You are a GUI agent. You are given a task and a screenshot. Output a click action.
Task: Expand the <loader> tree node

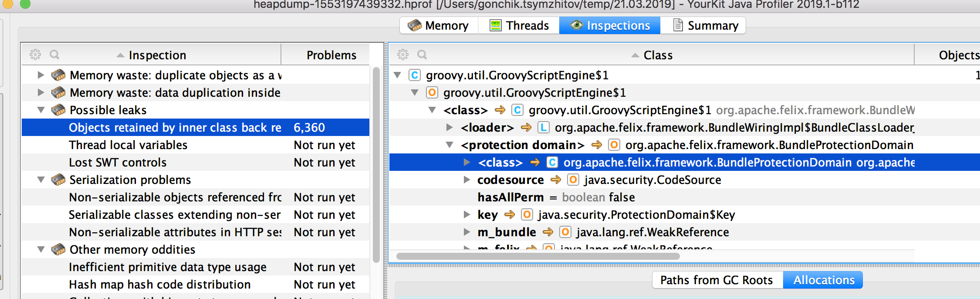coord(449,127)
